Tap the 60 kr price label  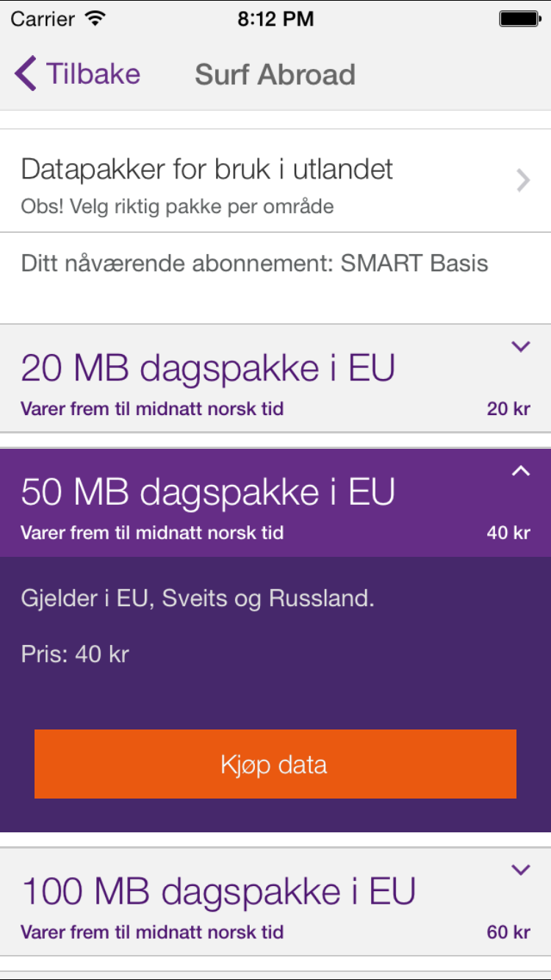pos(508,932)
